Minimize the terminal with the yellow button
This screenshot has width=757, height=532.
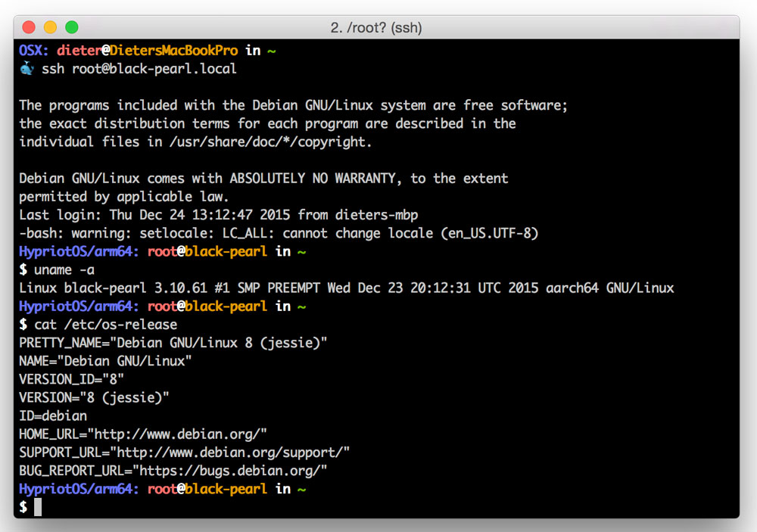pos(50,27)
